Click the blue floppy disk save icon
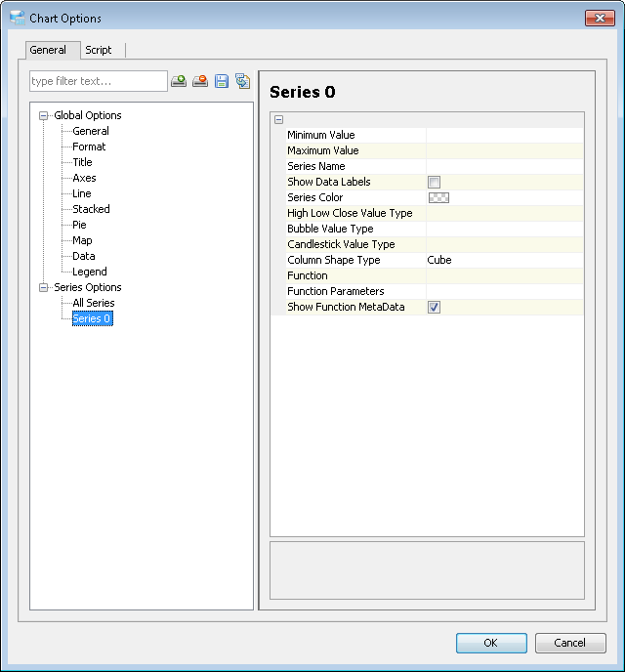This screenshot has width=625, height=672. point(222,81)
